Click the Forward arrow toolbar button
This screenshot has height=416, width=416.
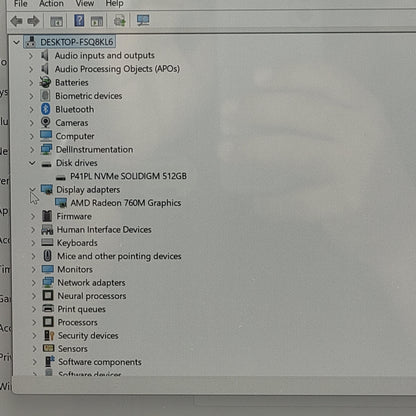point(33,22)
